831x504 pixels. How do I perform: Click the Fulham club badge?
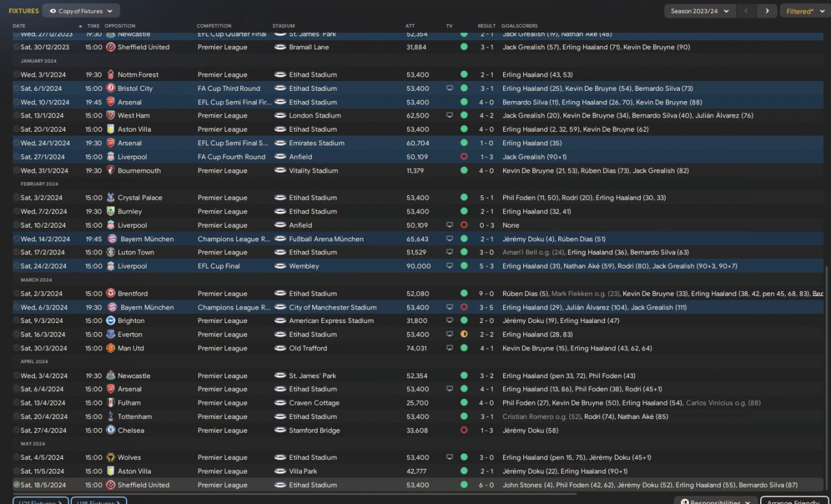point(110,403)
